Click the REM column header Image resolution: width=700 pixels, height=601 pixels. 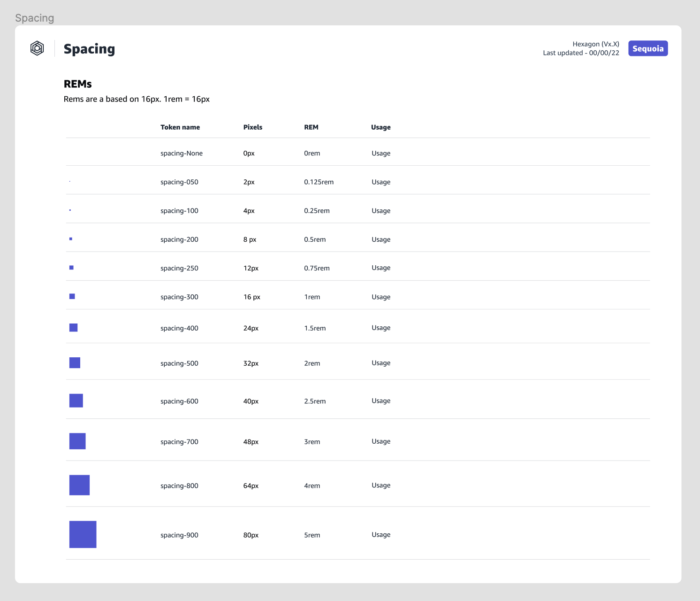(x=311, y=127)
